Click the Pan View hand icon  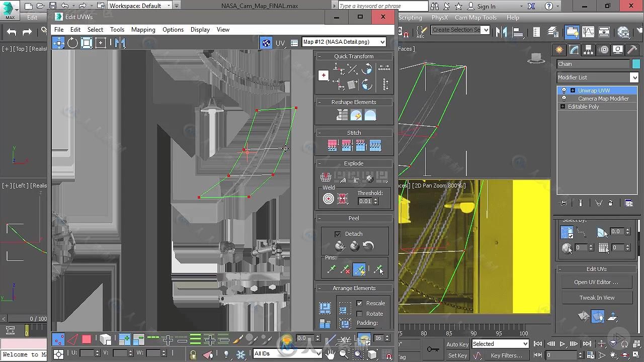point(330,354)
